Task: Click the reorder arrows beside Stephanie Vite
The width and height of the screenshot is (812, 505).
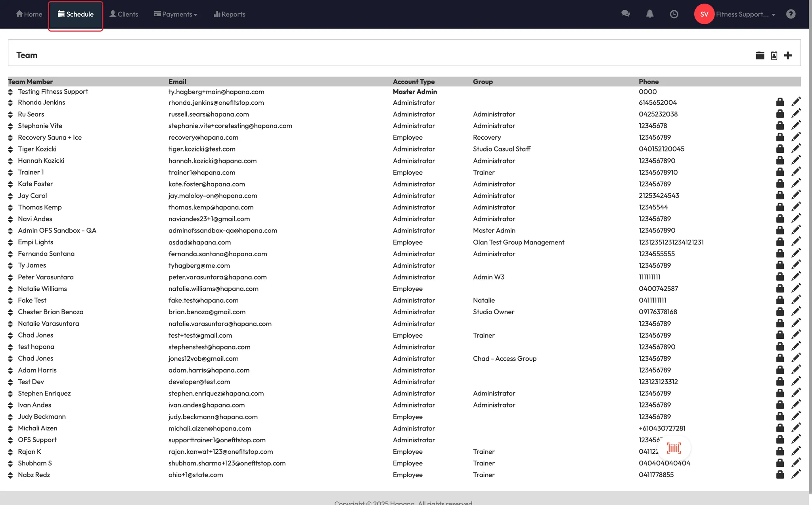Action: coord(10,126)
